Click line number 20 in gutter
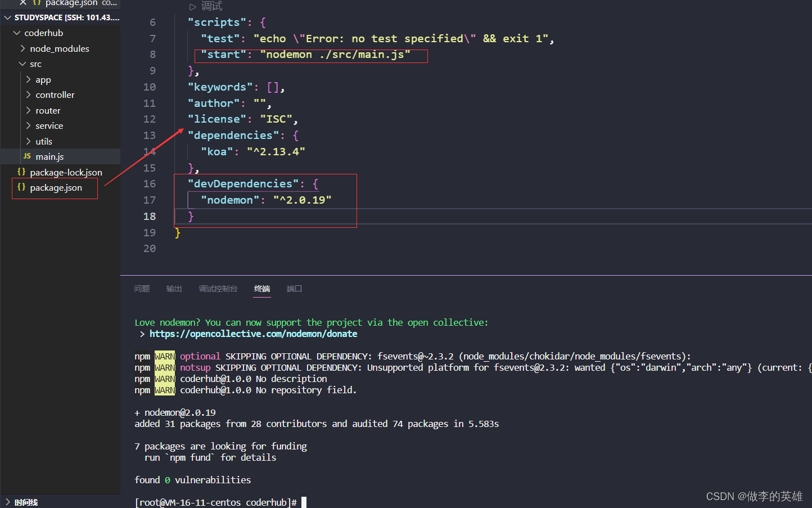This screenshot has width=812, height=508. click(150, 249)
